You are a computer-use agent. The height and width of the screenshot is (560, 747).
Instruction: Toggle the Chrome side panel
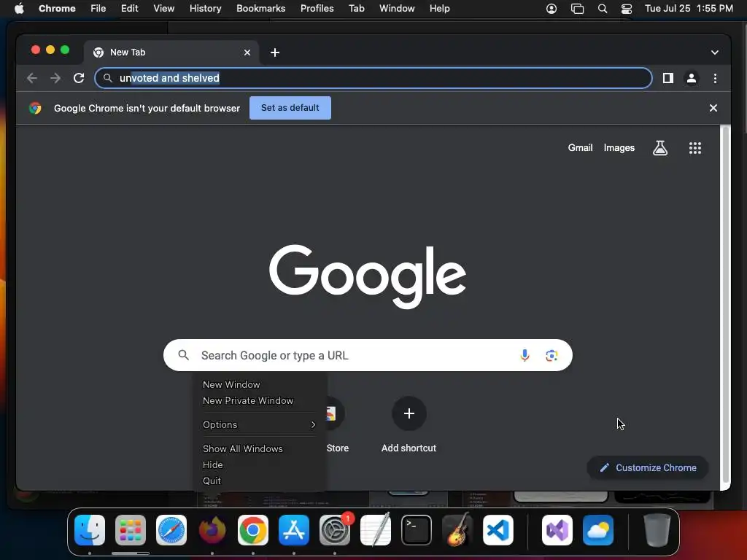668,78
